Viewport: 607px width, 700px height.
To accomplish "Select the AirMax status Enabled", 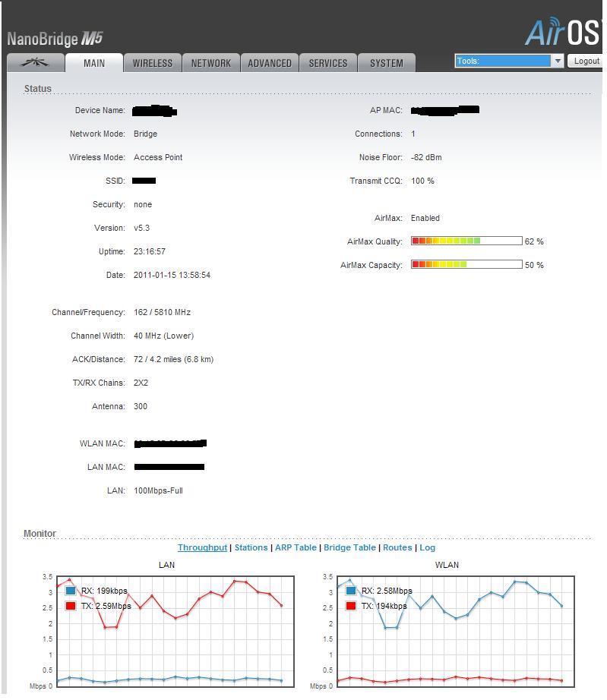I will [425, 218].
